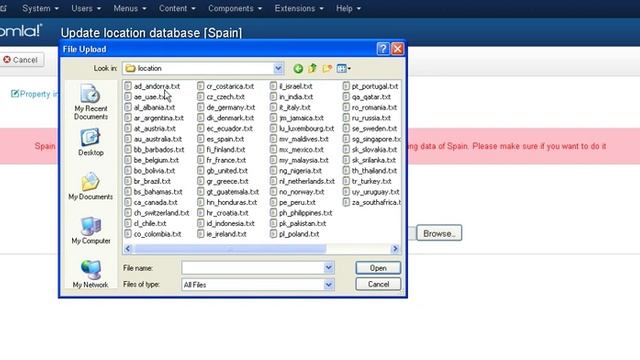Viewport: 640px width, 360px height.
Task: Select file hr_croatia.txt
Action: click(x=223, y=213)
